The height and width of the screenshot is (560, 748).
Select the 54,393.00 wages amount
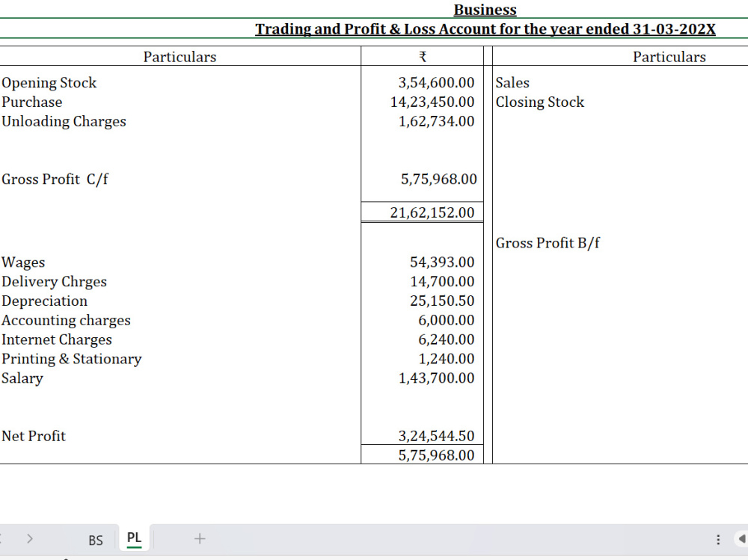click(442, 262)
